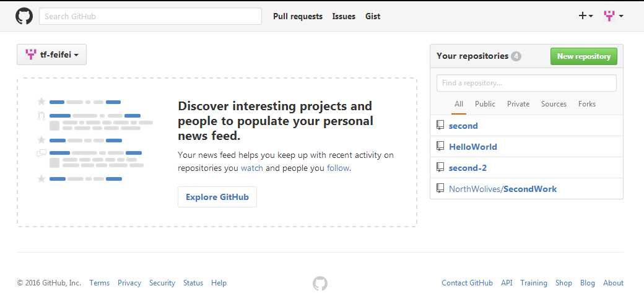644x304 pixels.
Task: Open the Shop footer link
Action: (x=563, y=283)
